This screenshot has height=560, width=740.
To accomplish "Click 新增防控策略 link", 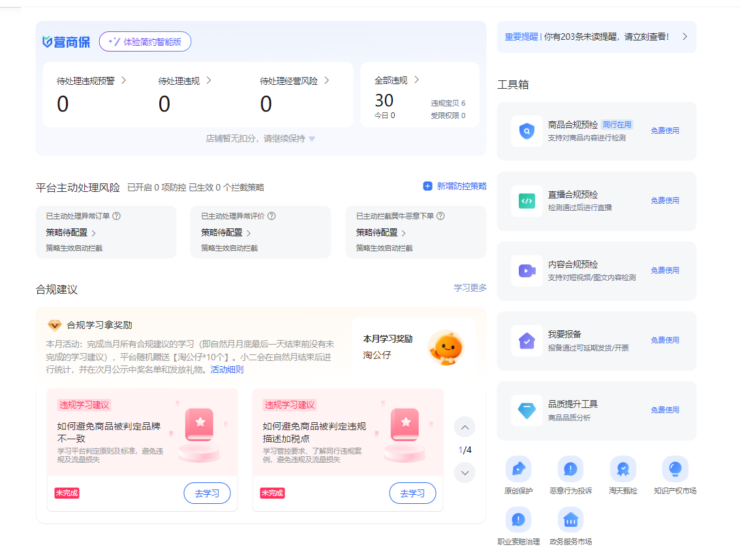I will (455, 186).
